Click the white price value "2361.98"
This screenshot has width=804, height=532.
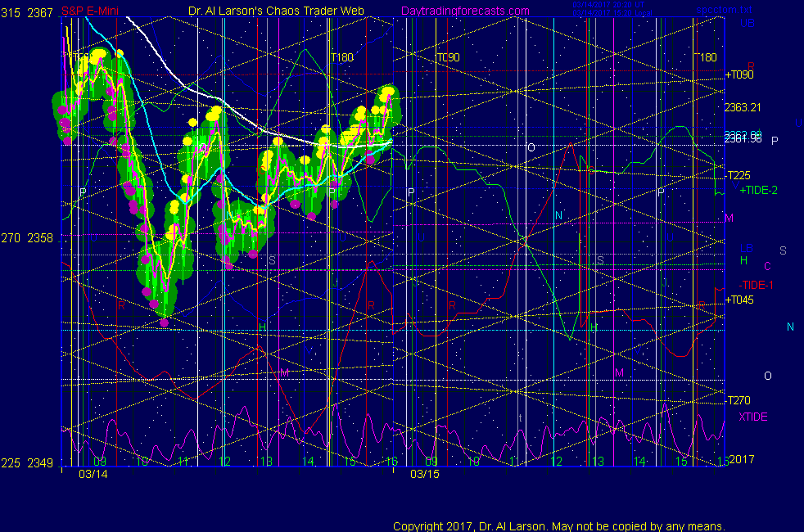(743, 139)
